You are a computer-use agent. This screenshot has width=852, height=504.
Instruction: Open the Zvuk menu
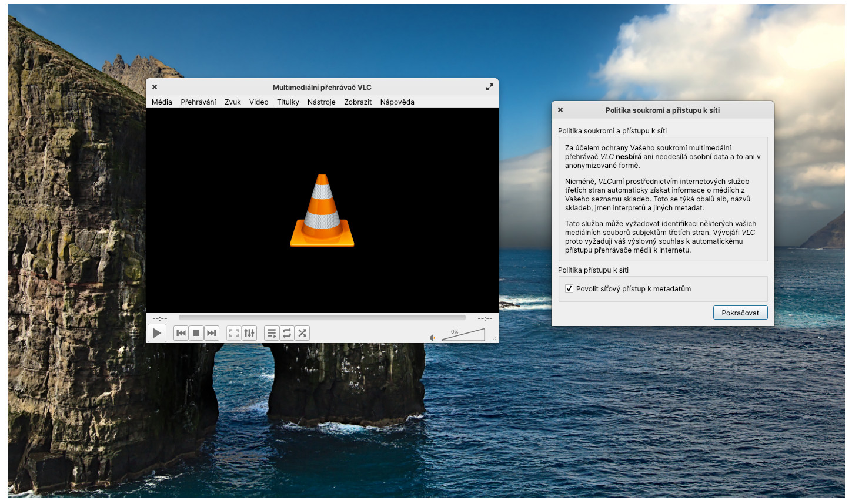[232, 102]
